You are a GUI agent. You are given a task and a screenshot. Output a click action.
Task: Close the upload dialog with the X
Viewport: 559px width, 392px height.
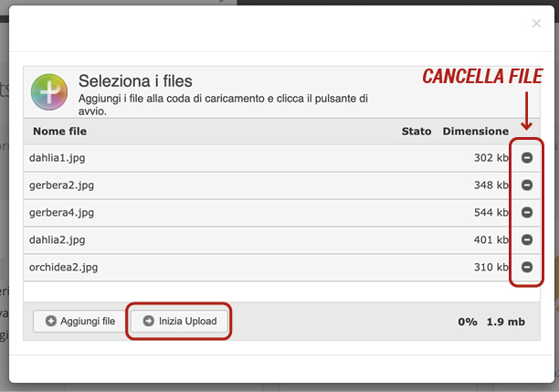(536, 23)
